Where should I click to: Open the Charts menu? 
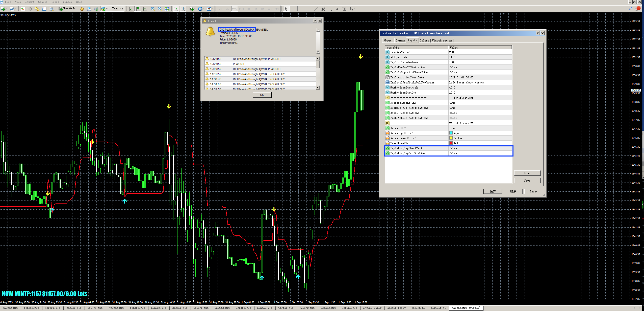[x=43, y=2]
